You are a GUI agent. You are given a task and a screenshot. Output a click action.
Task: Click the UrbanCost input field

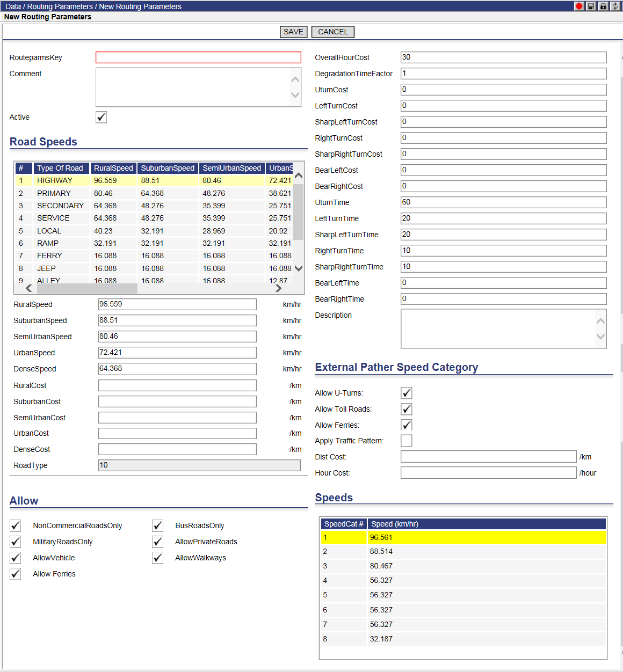(177, 433)
